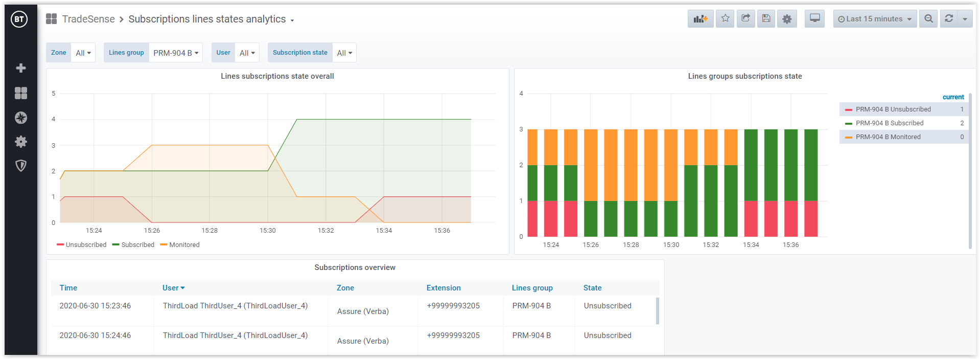Open Lines subscriptions state overall panel title menu
The height and width of the screenshot is (359, 980).
point(277,76)
